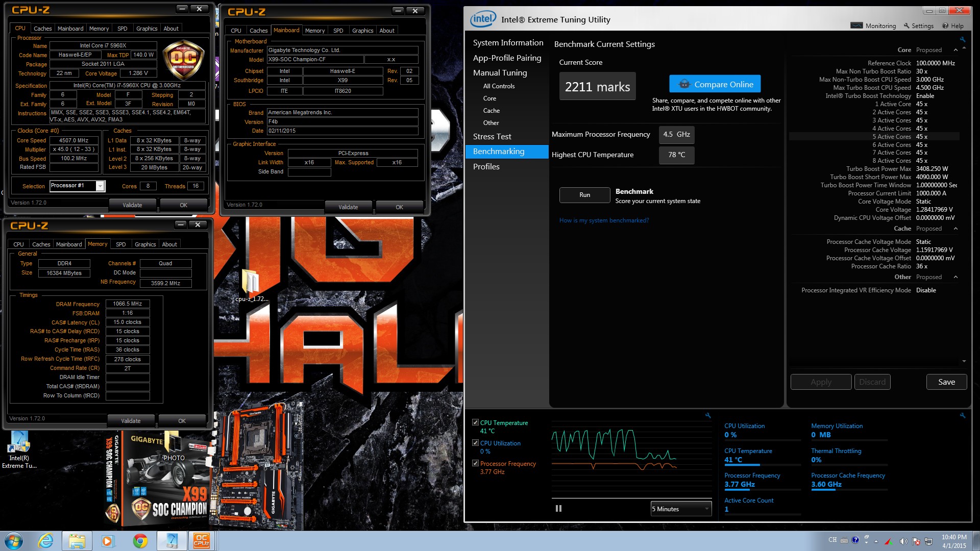Select Other under Manual Tuning
This screenshot has width=980, height=551.
491,123
